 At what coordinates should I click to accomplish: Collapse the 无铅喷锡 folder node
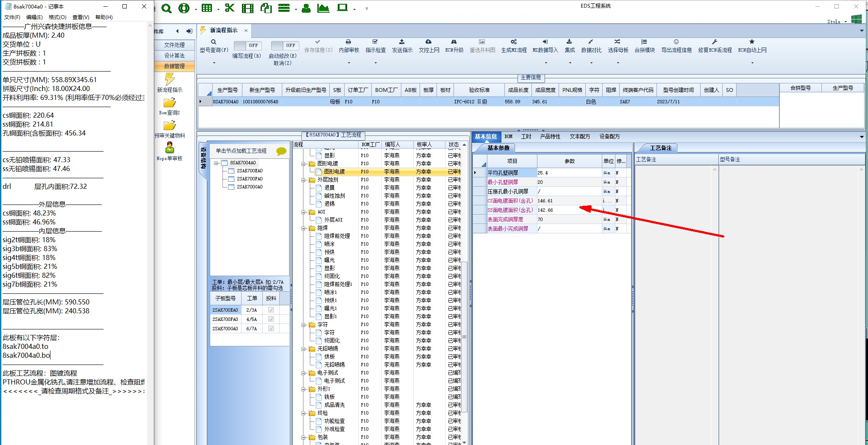point(304,349)
